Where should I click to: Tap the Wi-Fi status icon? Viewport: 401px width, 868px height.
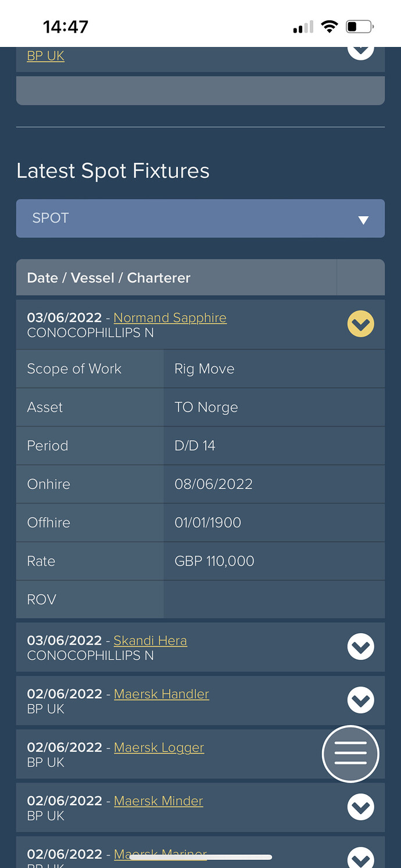coord(330,27)
